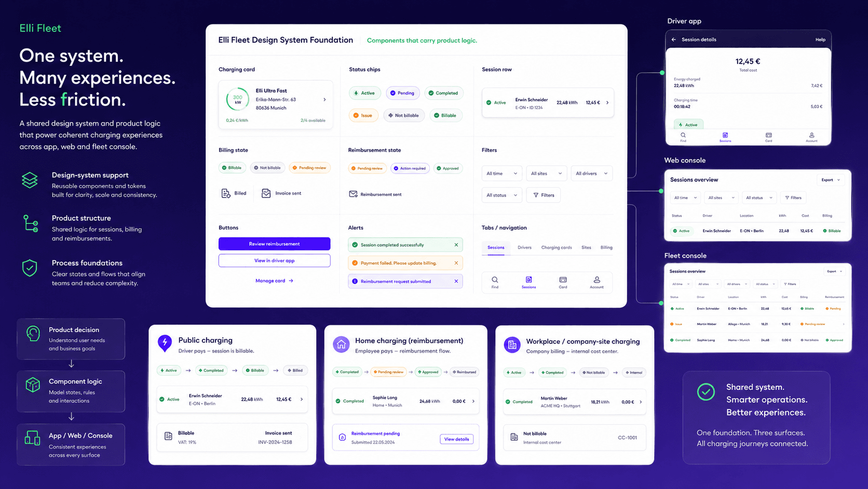Tap the Account icon in Driver app
This screenshot has width=868, height=489.
point(811,135)
